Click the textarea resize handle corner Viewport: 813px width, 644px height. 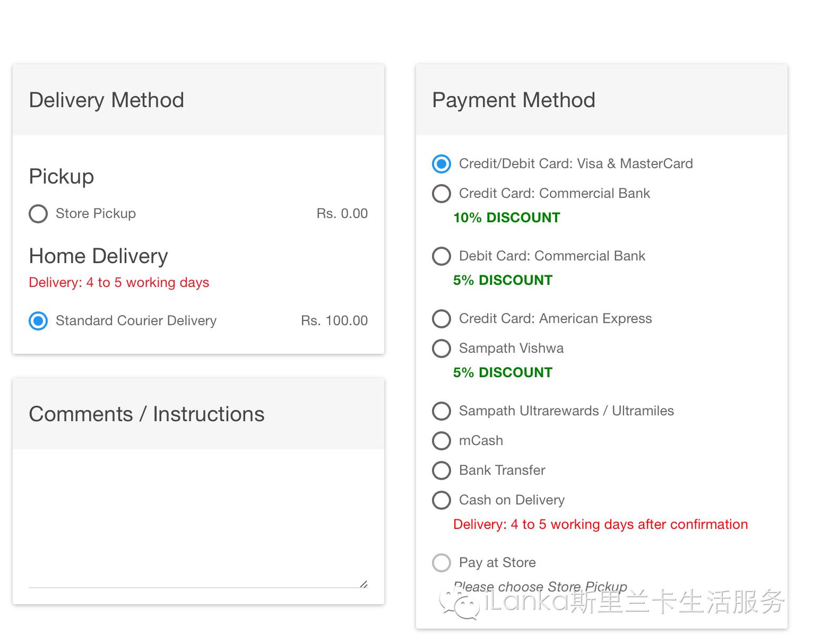click(364, 584)
